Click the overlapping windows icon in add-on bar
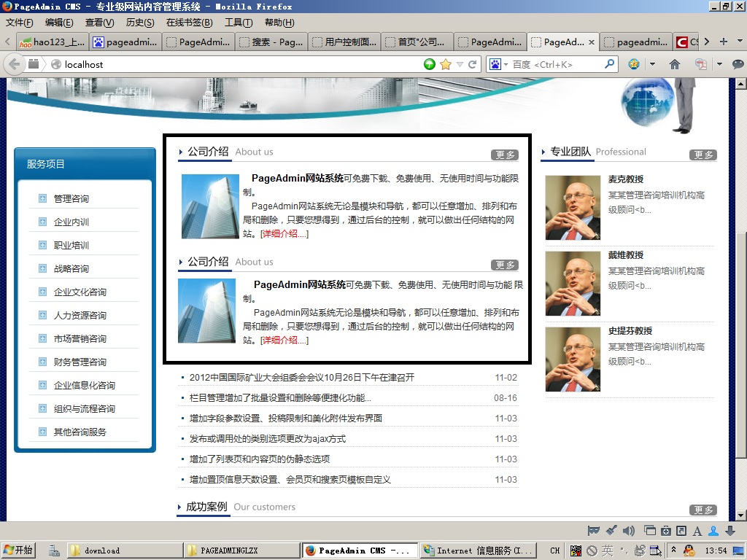The image size is (747, 560). coord(649,531)
